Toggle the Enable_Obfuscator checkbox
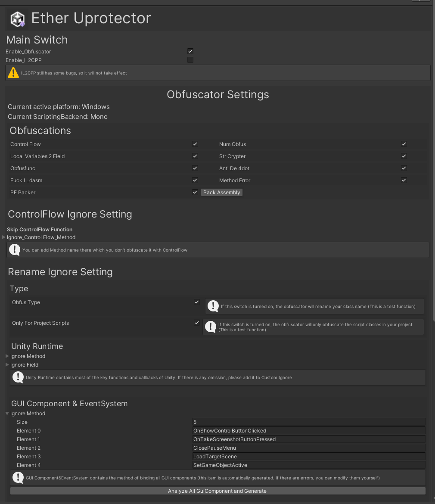 [190, 51]
